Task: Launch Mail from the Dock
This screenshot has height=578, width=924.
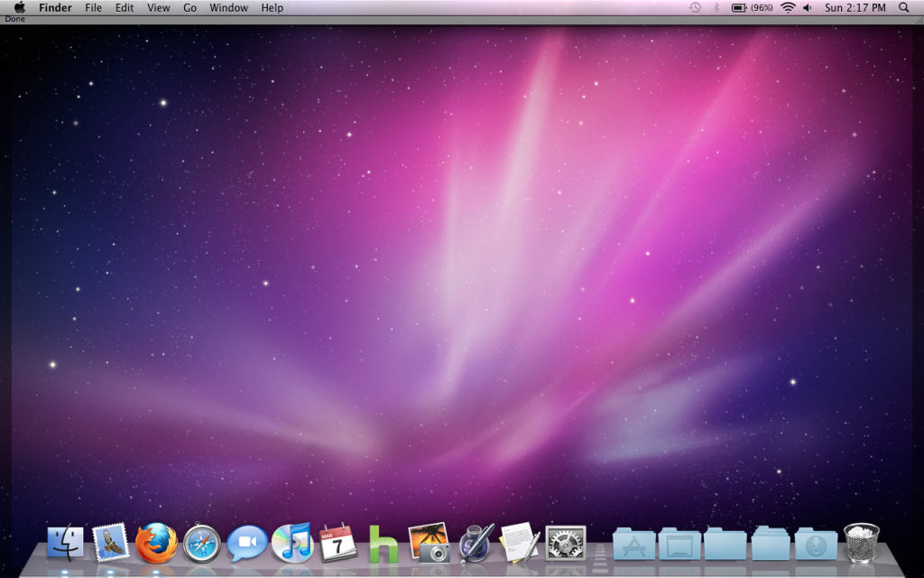Action: tap(111, 543)
